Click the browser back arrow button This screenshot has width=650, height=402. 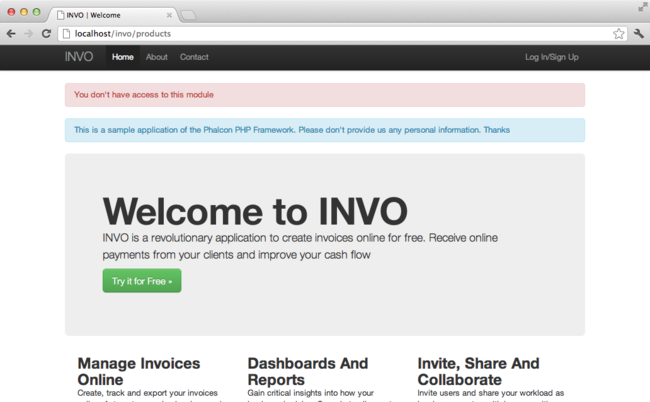[11, 33]
